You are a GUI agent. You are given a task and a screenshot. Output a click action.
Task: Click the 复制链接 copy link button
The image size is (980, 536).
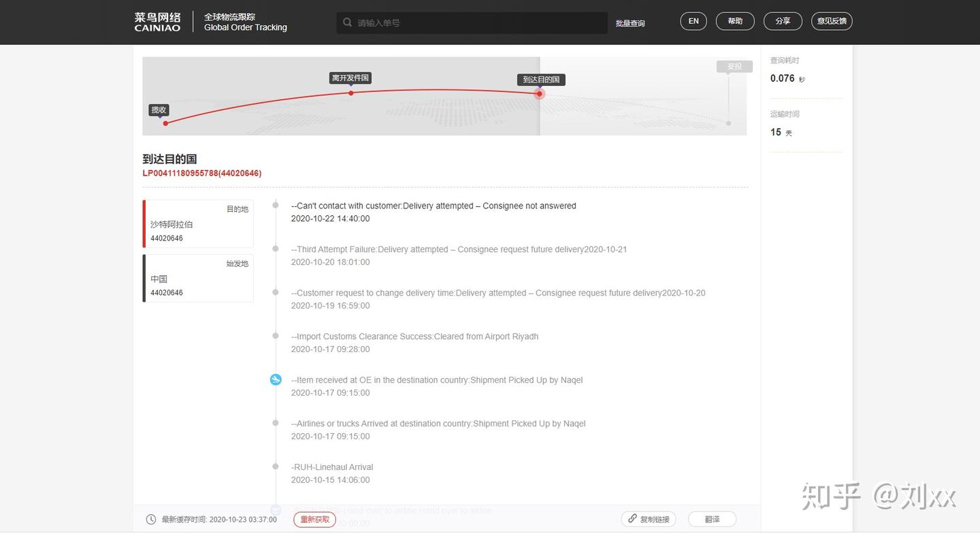pyautogui.click(x=649, y=519)
